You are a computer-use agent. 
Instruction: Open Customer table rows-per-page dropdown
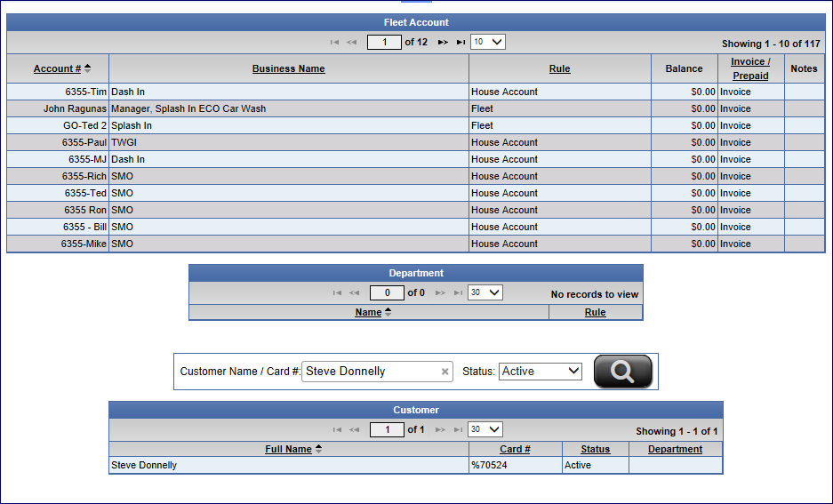pos(485,429)
